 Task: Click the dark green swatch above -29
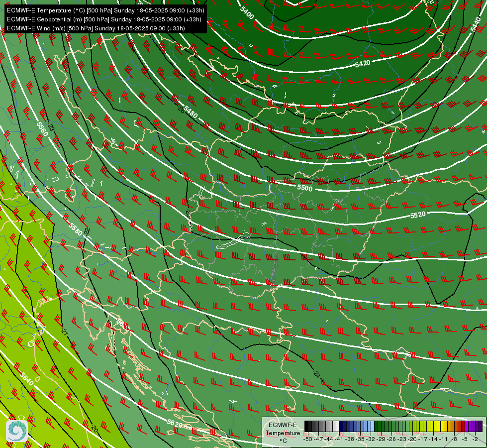click(380, 426)
